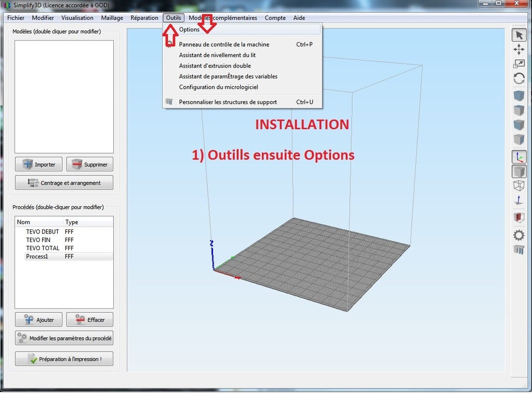532x393 pixels.
Task: Open the customize support structures toolbar icon
Action: [519, 250]
